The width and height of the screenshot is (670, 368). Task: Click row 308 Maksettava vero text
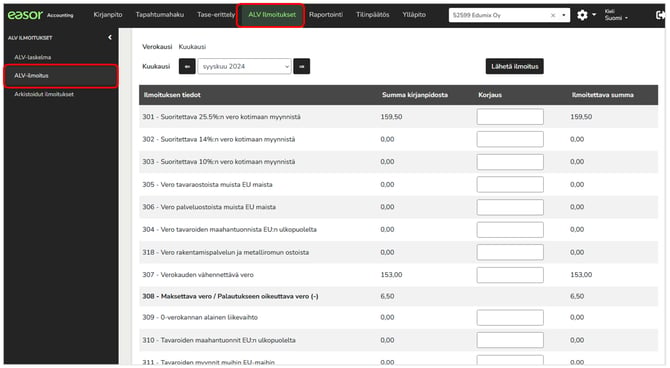click(230, 296)
